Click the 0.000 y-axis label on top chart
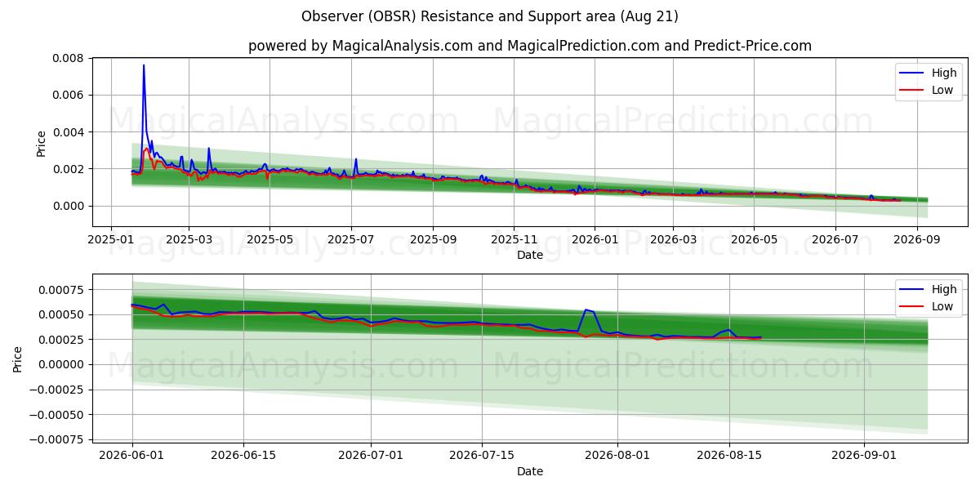The width and height of the screenshot is (980, 490). tap(69, 206)
